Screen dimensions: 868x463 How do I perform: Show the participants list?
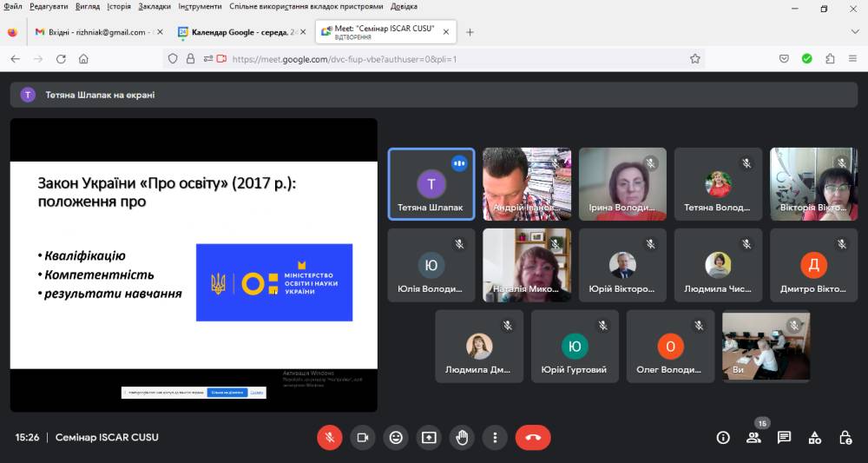[x=753, y=438]
